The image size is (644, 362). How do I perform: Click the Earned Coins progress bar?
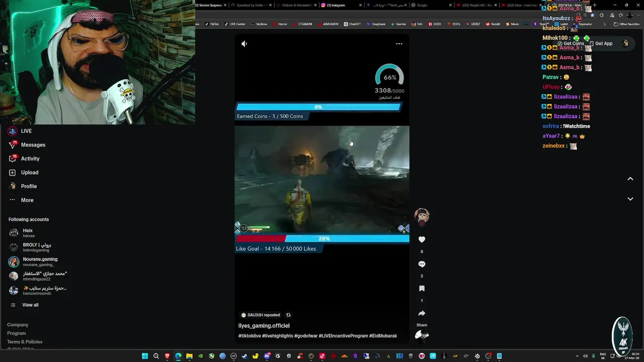[x=318, y=107]
